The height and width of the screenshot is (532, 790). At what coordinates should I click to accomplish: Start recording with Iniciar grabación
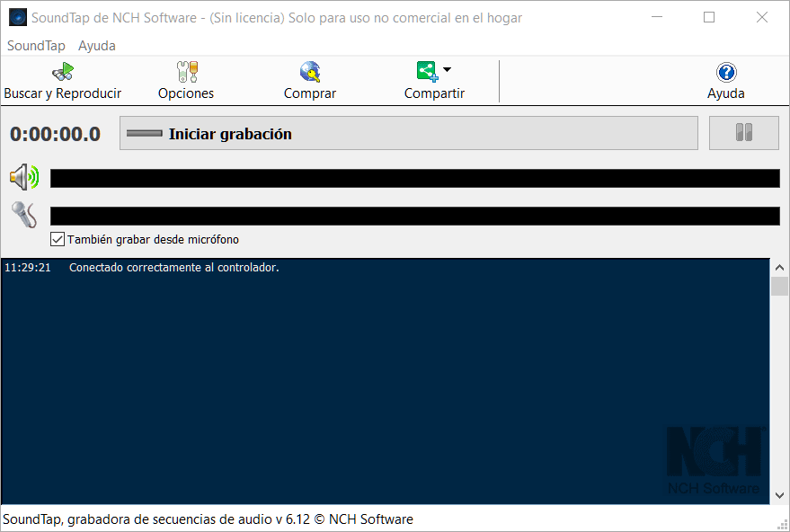pos(409,133)
